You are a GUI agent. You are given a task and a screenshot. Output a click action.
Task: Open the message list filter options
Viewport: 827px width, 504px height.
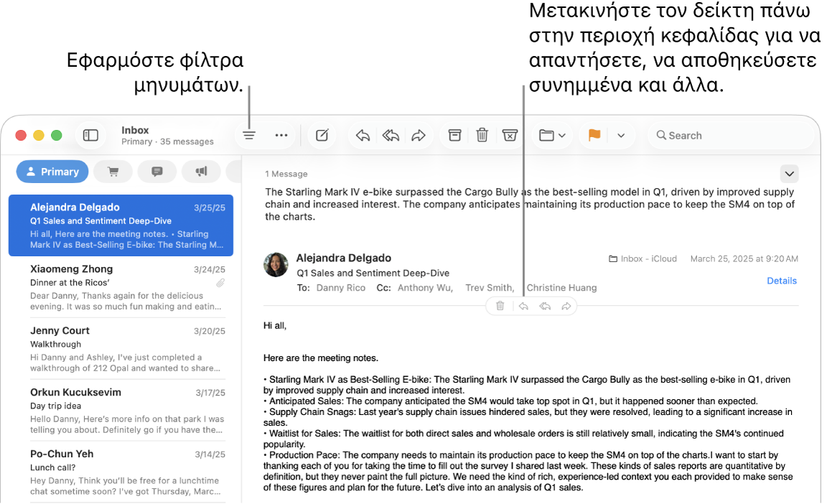(248, 135)
